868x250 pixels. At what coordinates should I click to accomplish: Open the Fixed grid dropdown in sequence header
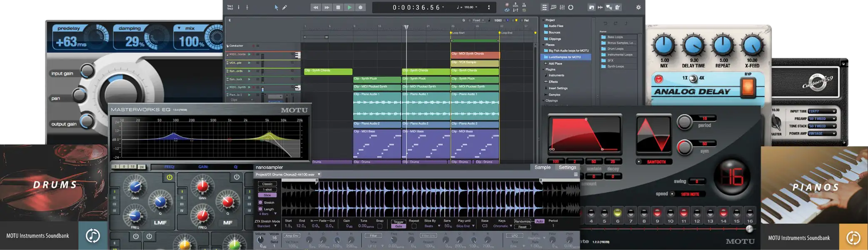click(478, 20)
